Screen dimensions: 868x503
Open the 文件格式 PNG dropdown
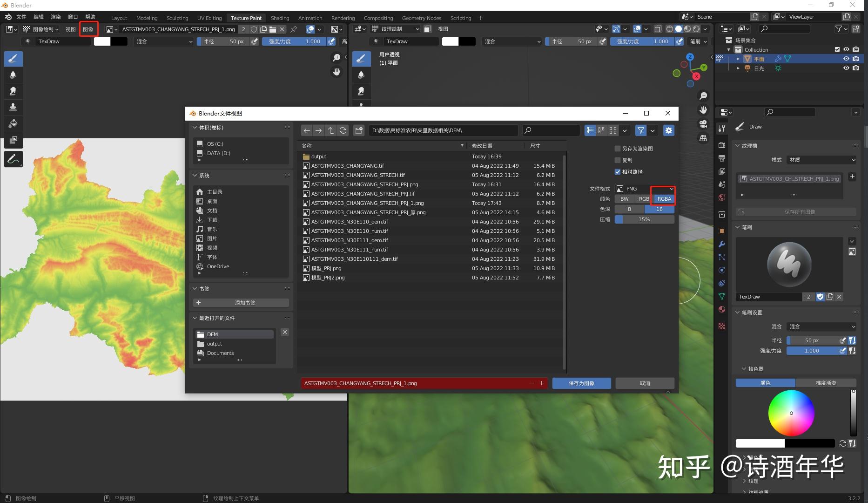coord(645,189)
